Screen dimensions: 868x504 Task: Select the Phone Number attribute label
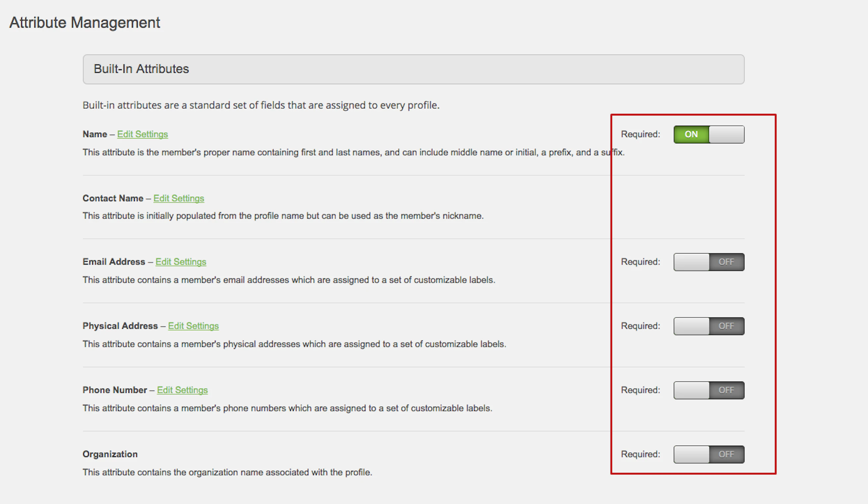click(115, 390)
